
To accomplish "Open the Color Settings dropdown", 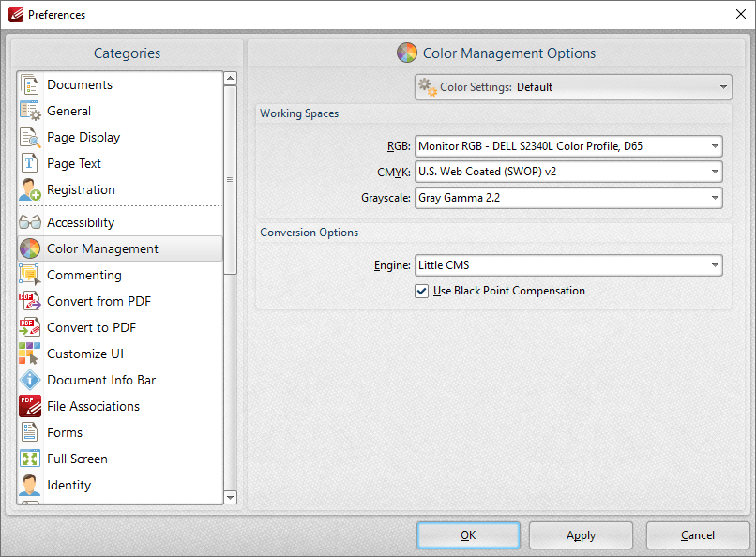I will tap(719, 86).
